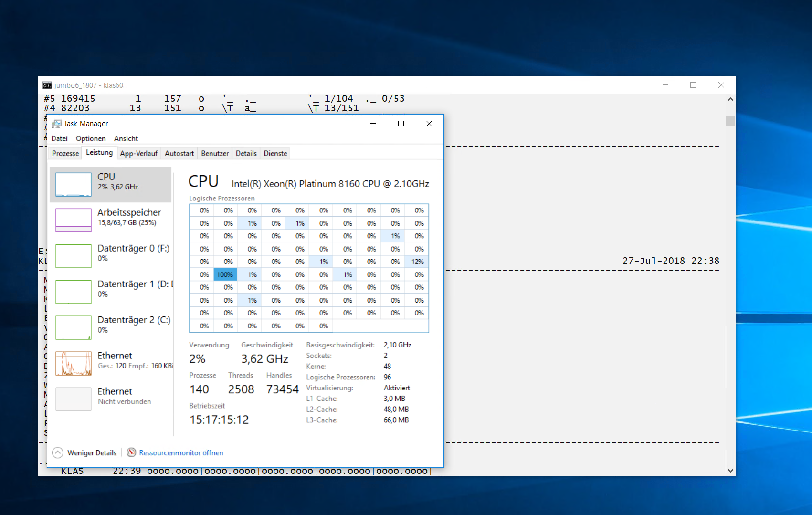Image resolution: width=812 pixels, height=515 pixels.
Task: Click the logical processor cell showing 100%
Action: click(225, 275)
